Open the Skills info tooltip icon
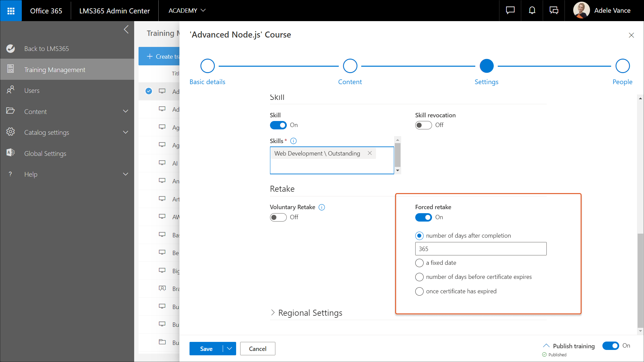Screen dimensions: 644x362 pos(293,141)
